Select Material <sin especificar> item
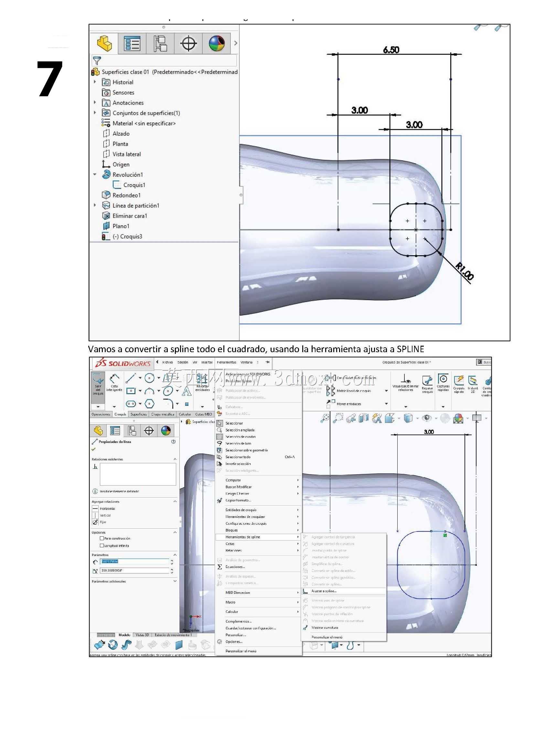This screenshot has height=756, width=535. [x=139, y=123]
